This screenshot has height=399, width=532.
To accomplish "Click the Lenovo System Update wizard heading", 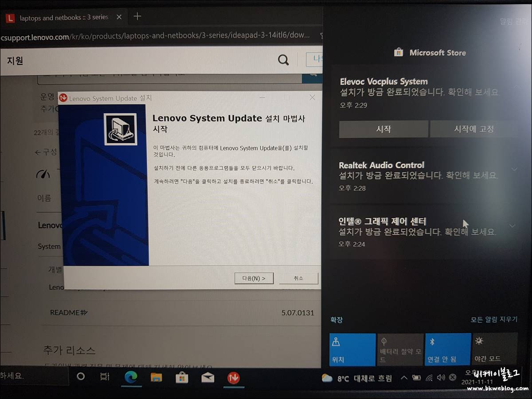I will pyautogui.click(x=229, y=124).
